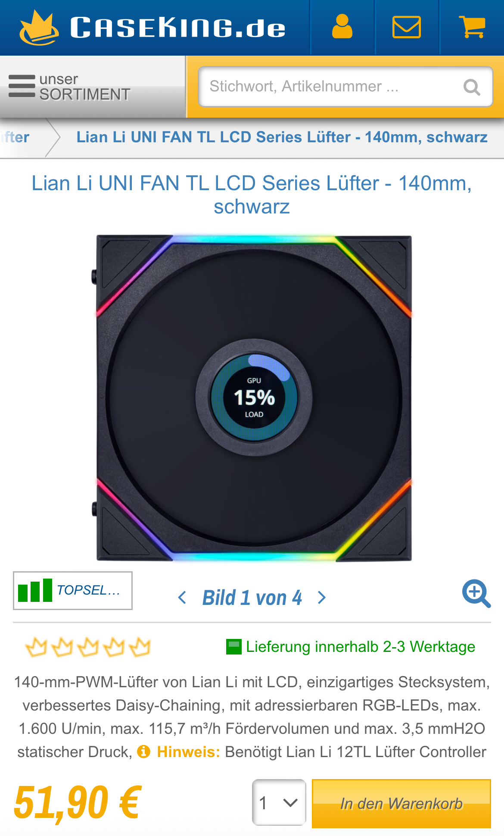Viewport: 504px width, 836px height.
Task: Open the quantity dropdown
Action: pyautogui.click(x=279, y=802)
